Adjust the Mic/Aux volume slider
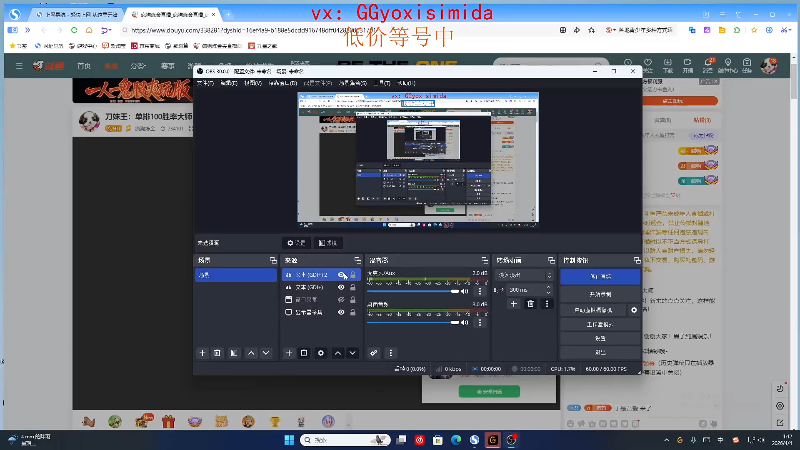This screenshot has height=450, width=800. point(413,291)
